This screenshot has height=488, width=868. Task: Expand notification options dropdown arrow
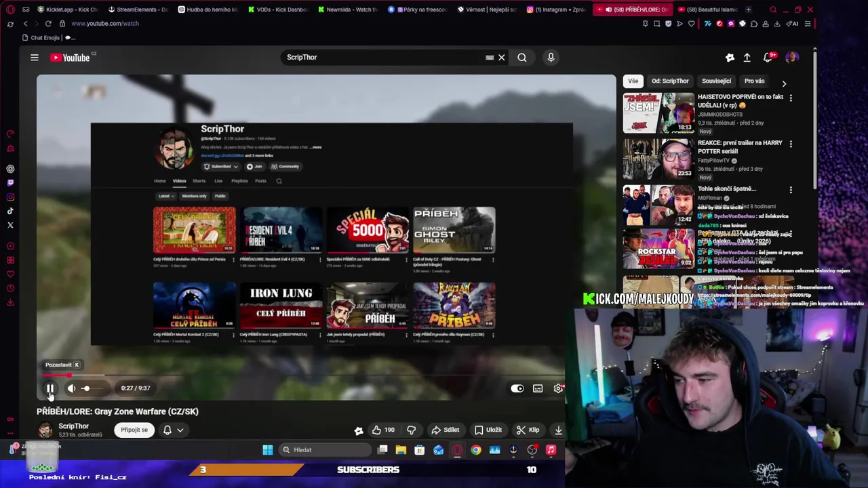coord(180,430)
